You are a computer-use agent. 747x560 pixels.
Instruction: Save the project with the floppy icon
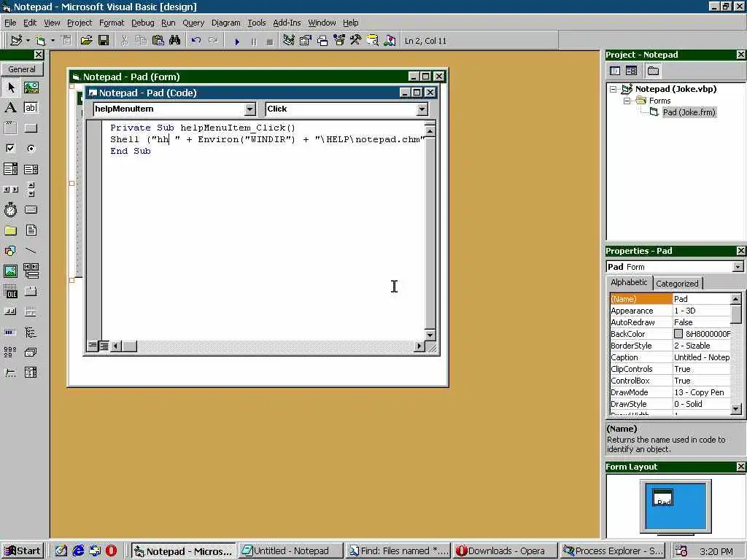104,41
